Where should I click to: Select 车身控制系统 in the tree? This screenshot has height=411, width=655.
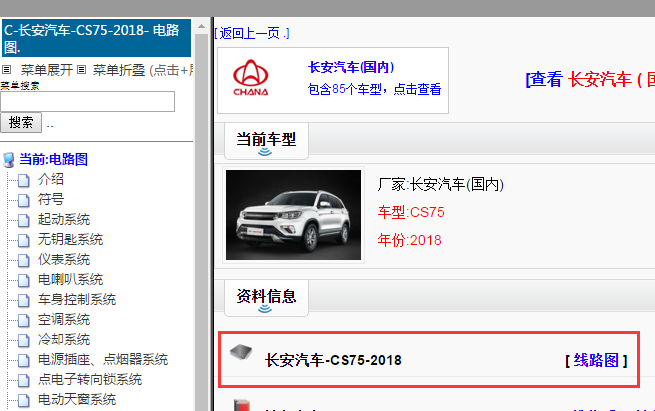77,299
